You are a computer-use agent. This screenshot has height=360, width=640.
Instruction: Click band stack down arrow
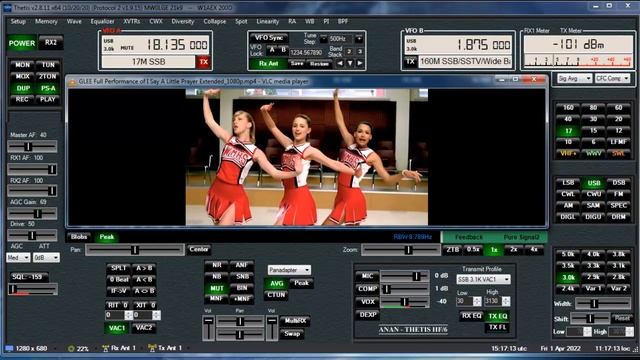350,64
